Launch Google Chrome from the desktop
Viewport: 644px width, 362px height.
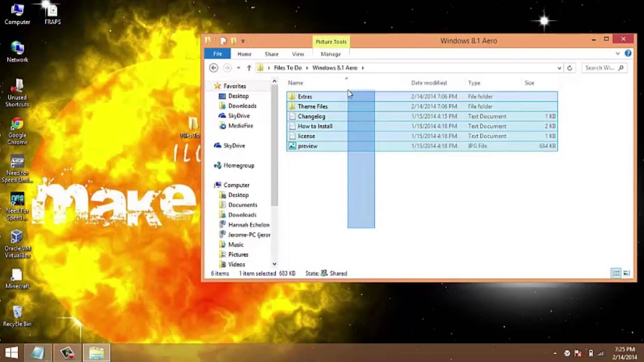[x=17, y=132]
